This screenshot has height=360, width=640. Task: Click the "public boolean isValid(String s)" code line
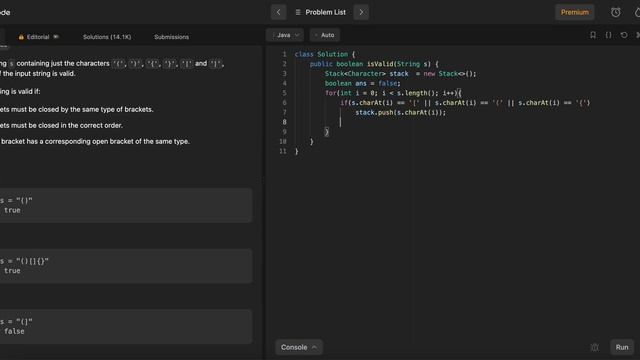[374, 64]
